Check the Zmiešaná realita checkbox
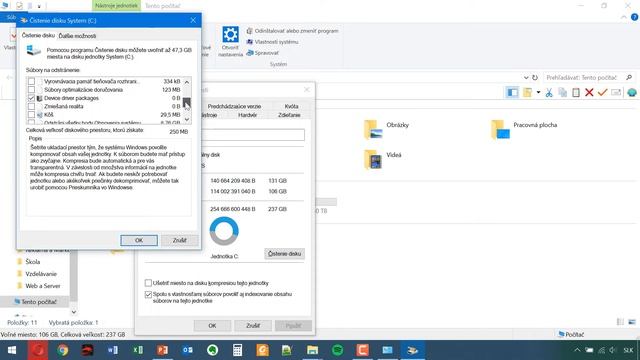The width and height of the screenshot is (640, 360). pos(31,106)
